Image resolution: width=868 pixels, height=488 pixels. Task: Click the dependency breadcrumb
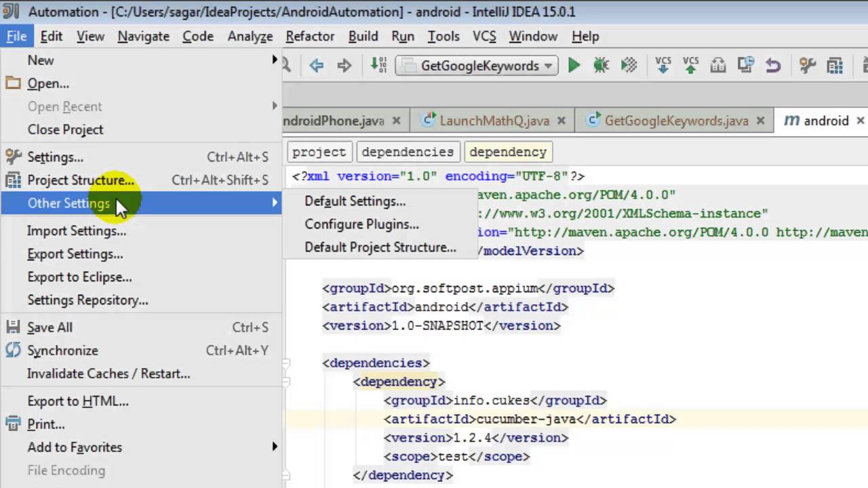(x=508, y=152)
